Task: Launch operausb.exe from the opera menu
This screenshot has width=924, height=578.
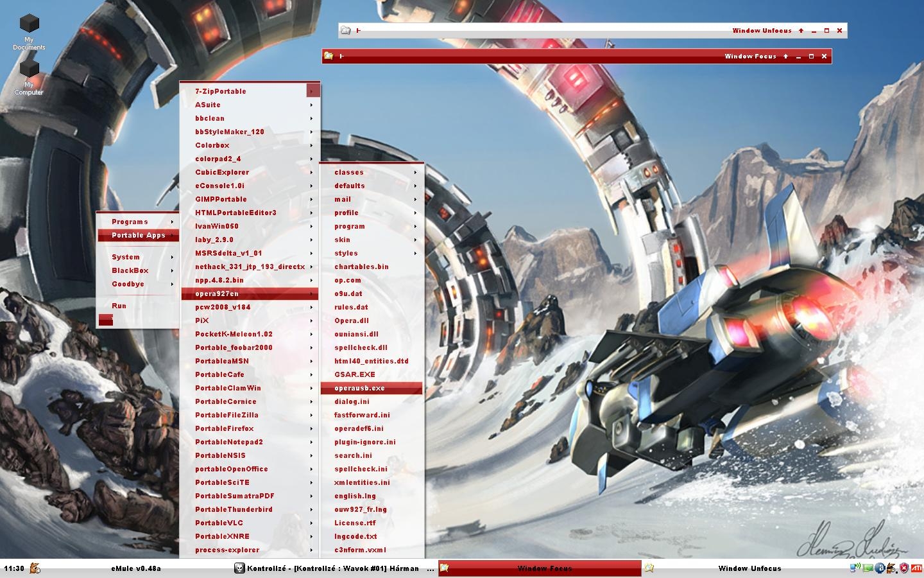Action: [x=372, y=389]
